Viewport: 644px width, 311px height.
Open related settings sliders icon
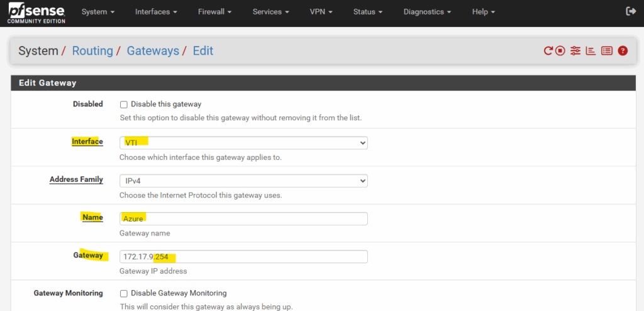coord(575,51)
